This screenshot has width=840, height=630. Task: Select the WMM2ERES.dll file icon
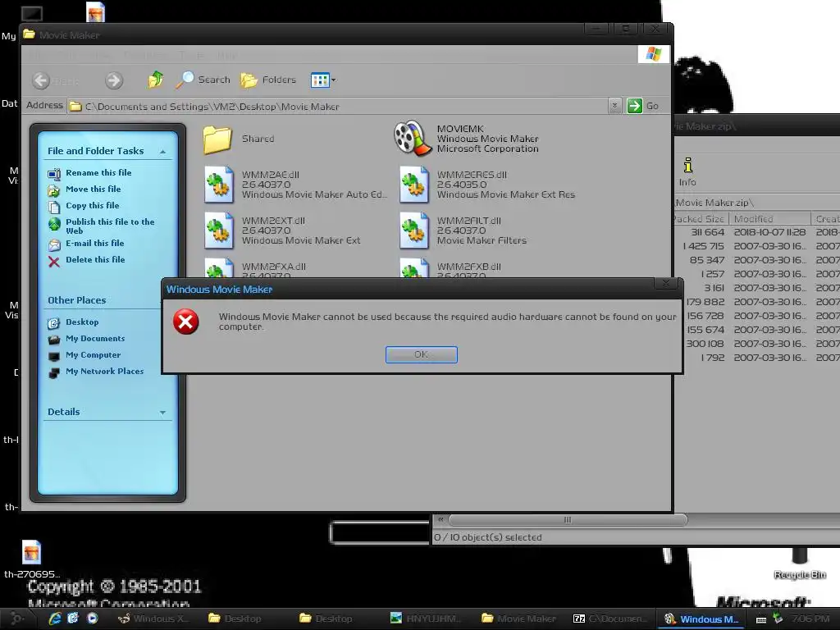[x=413, y=185]
